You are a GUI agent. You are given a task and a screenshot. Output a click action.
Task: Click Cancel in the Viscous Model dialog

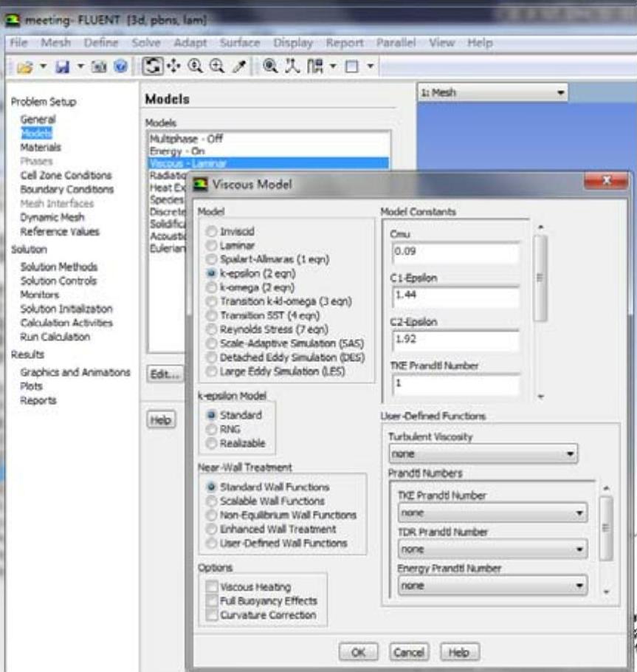pyautogui.click(x=408, y=652)
